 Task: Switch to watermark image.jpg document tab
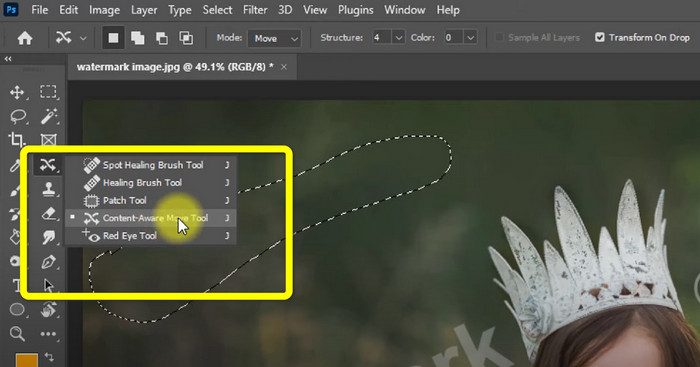pos(175,67)
